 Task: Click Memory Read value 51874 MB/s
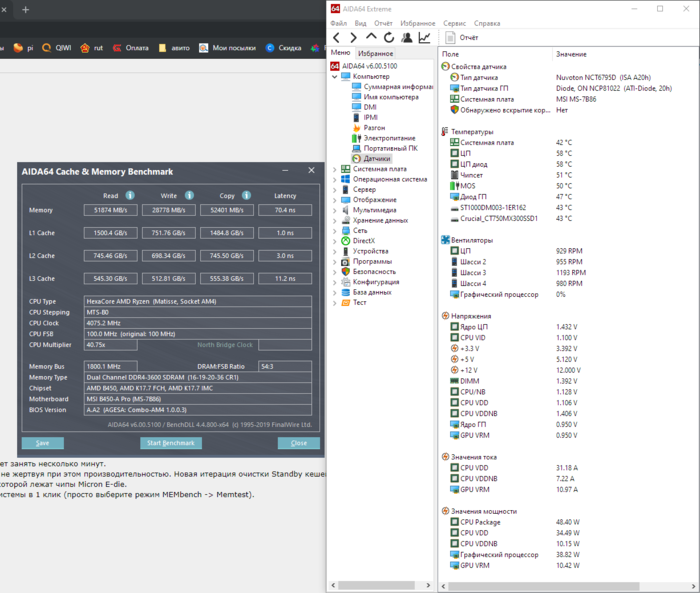coord(110,210)
